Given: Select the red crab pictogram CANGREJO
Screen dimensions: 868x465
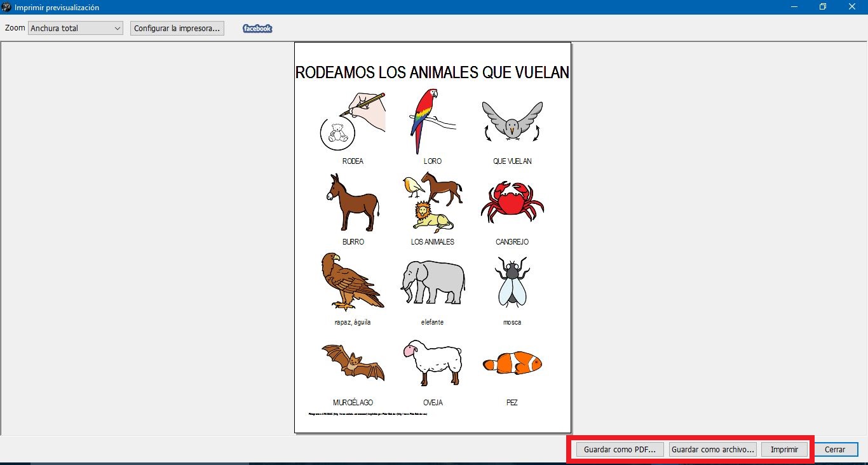Looking at the screenshot, I should [x=512, y=202].
